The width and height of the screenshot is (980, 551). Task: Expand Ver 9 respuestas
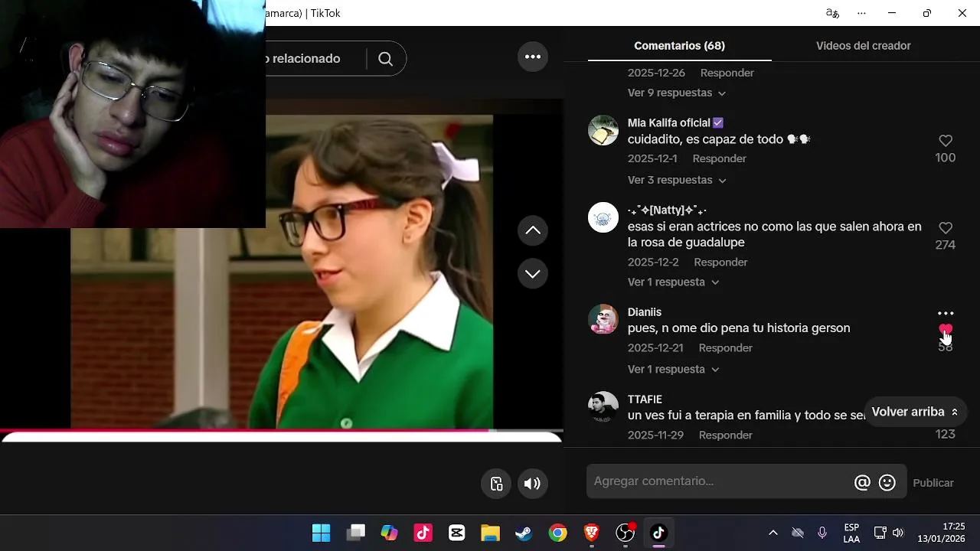click(x=677, y=93)
